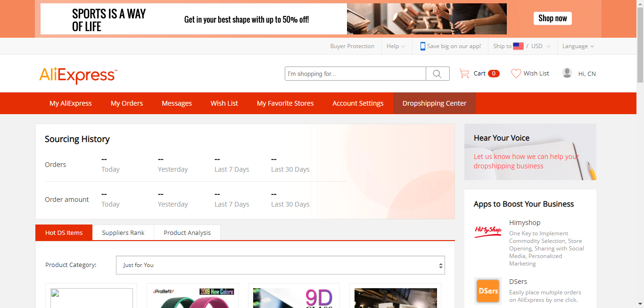Click the Wish List heart icon
This screenshot has width=644, height=308.
516,74
